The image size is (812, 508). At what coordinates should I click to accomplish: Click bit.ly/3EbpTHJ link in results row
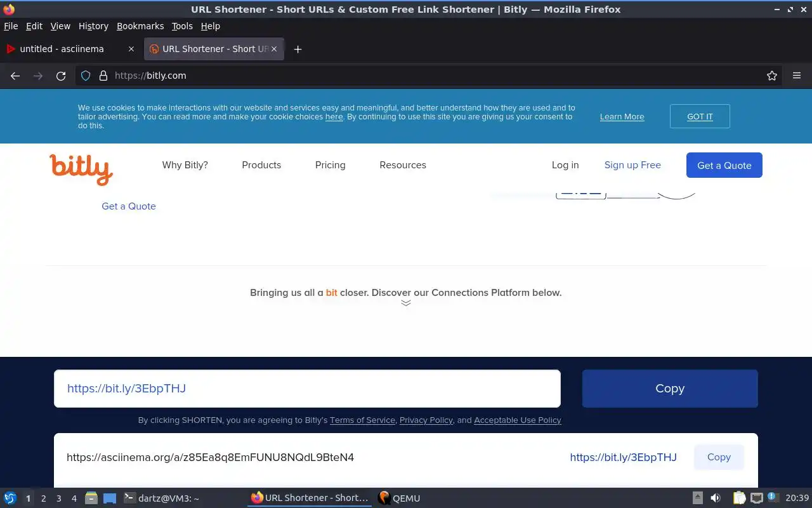pyautogui.click(x=623, y=457)
